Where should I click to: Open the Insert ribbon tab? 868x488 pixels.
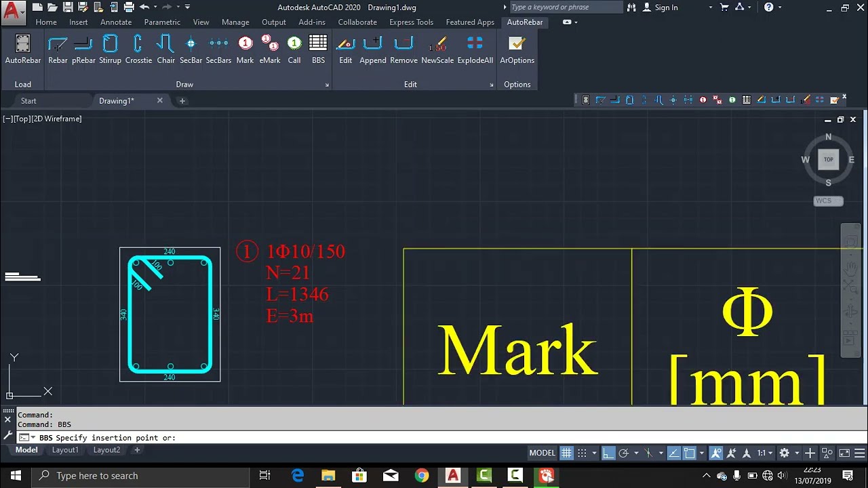pos(78,22)
